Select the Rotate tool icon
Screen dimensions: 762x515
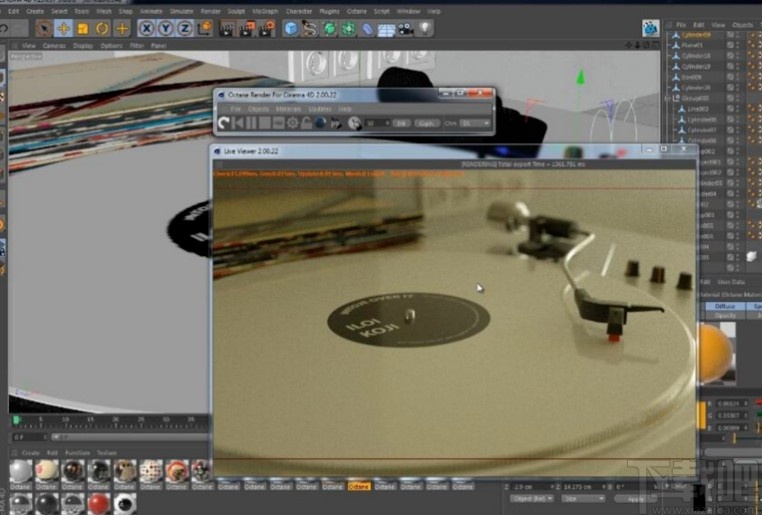102,29
